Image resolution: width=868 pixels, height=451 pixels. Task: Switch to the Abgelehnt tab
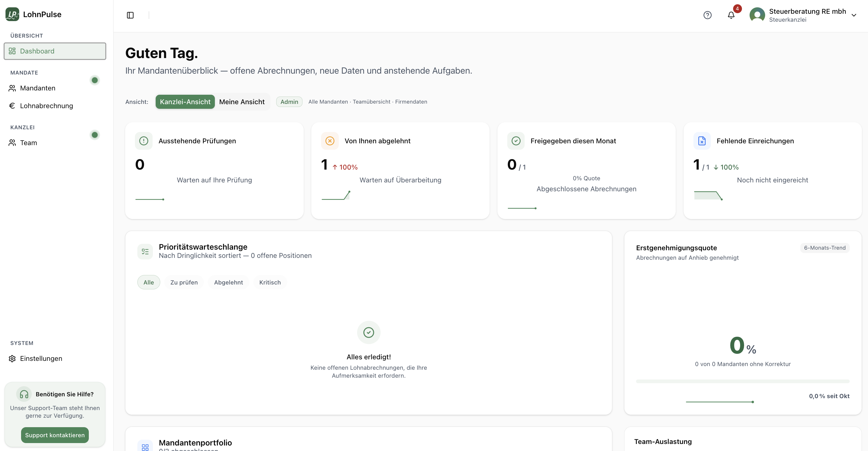tap(228, 282)
